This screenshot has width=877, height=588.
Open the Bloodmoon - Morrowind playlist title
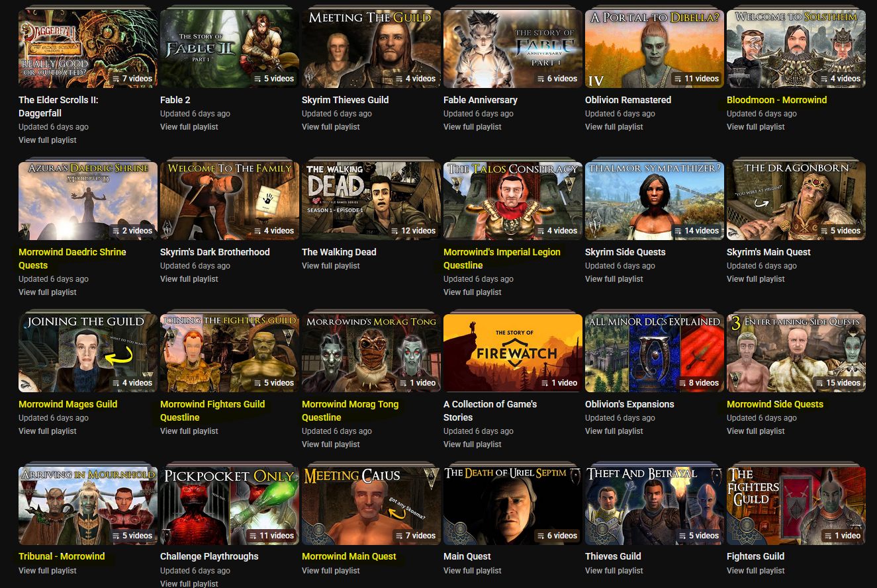click(x=776, y=100)
